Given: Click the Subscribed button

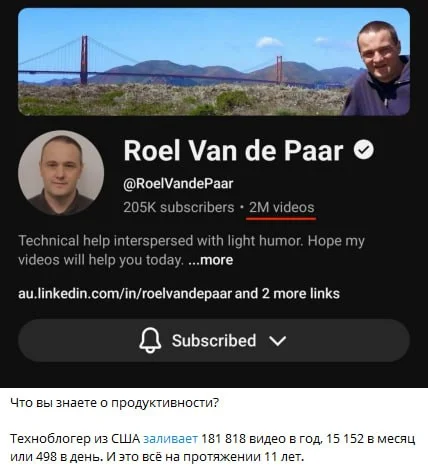Looking at the screenshot, I should click(214, 340).
